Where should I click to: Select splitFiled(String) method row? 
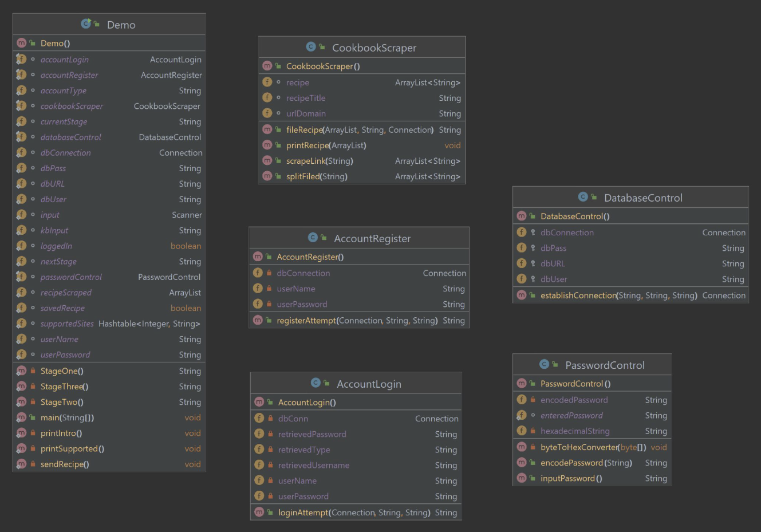(362, 176)
